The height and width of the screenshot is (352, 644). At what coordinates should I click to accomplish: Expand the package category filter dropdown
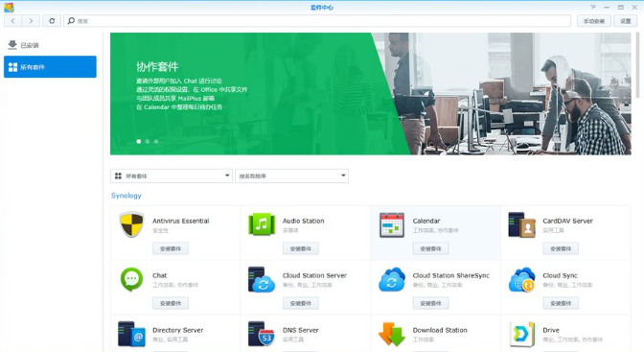coord(172,176)
